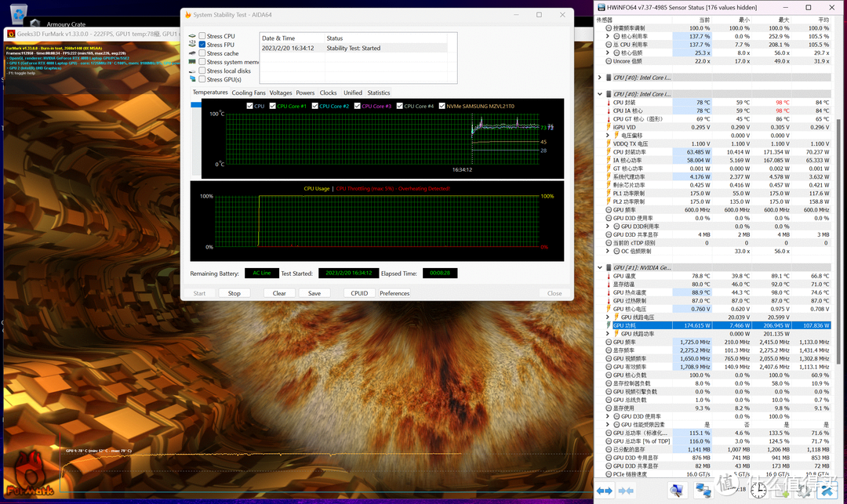Screen dimensions: 847x504
Task: Click HWiNFO expand columns arrows icon
Action: coord(605,491)
